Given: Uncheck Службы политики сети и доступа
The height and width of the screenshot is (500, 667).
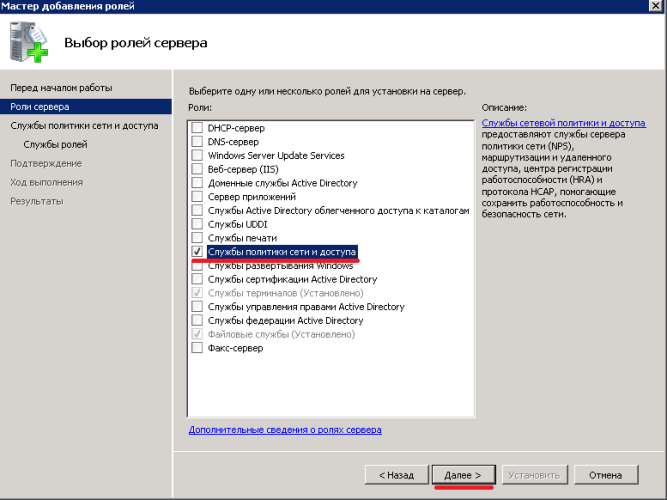Looking at the screenshot, I should click(x=197, y=252).
